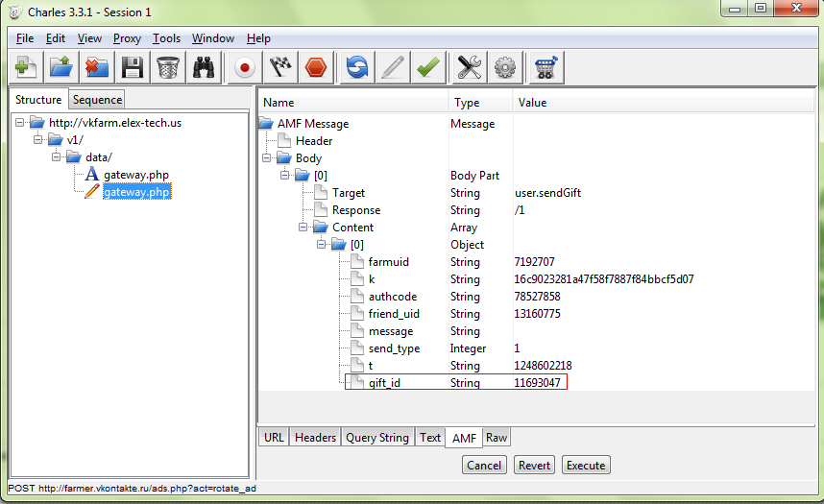Image resolution: width=824 pixels, height=504 pixels.
Task: Click the Charles app icon in title bar
Action: (x=14, y=12)
